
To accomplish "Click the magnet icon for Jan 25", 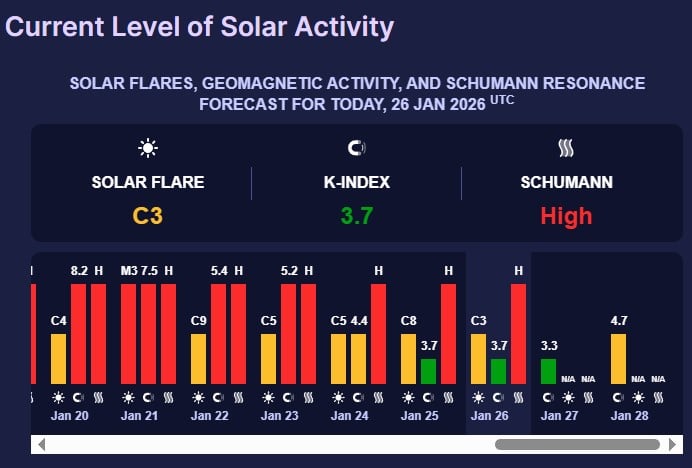I will (x=428, y=397).
